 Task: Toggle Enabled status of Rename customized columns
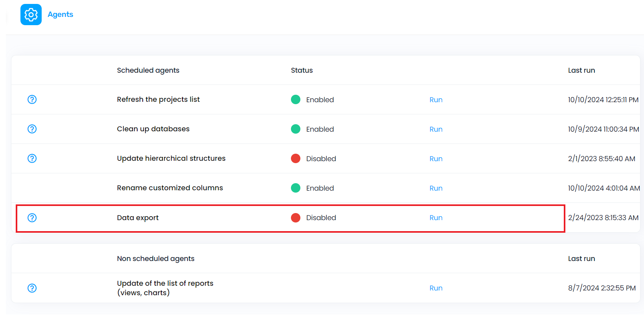[x=320, y=188]
